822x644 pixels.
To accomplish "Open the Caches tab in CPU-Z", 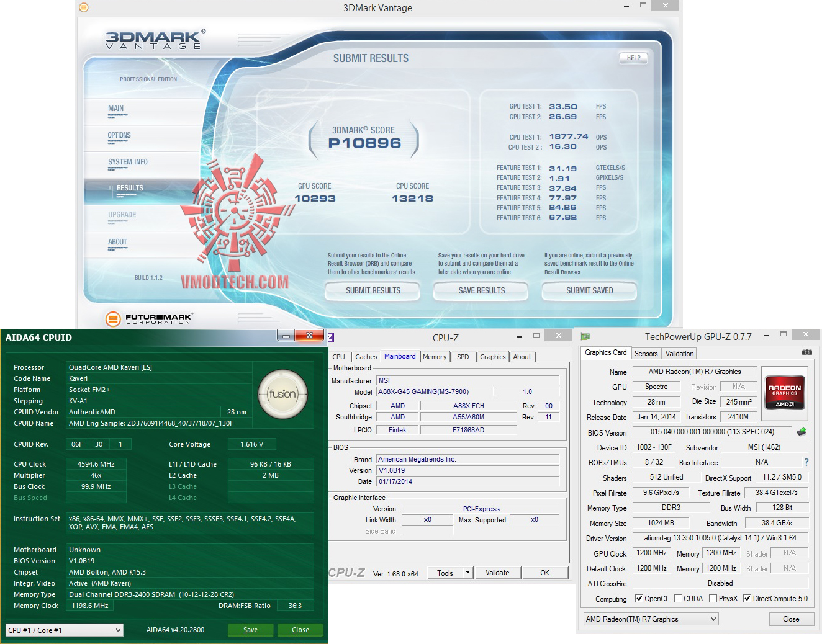I will click(366, 357).
